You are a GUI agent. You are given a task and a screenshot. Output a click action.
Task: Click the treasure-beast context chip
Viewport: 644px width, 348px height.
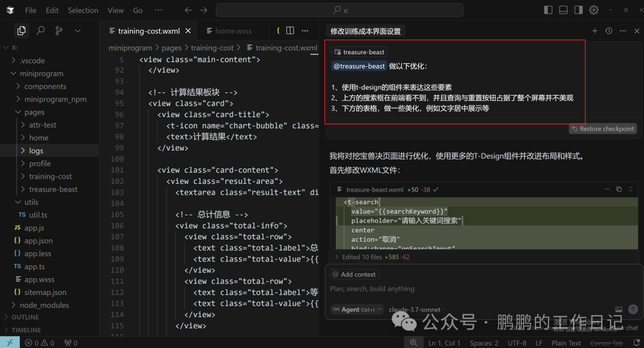pyautogui.click(x=360, y=52)
